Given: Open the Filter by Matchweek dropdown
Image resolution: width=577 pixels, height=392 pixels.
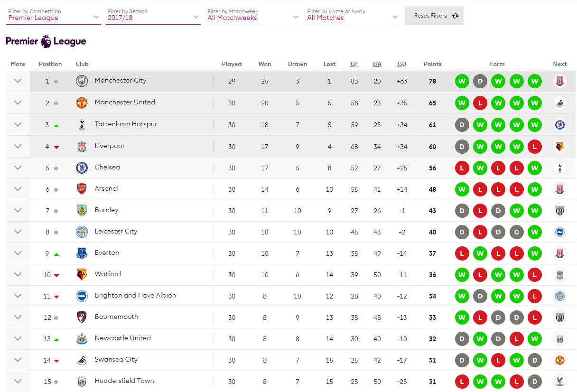Looking at the screenshot, I should tap(253, 15).
